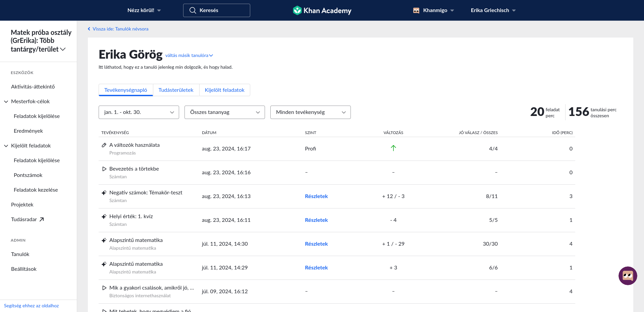Screen dimensions: 644x312
Task: Open váltás másik tanulóra dropdown
Action: coord(189,55)
